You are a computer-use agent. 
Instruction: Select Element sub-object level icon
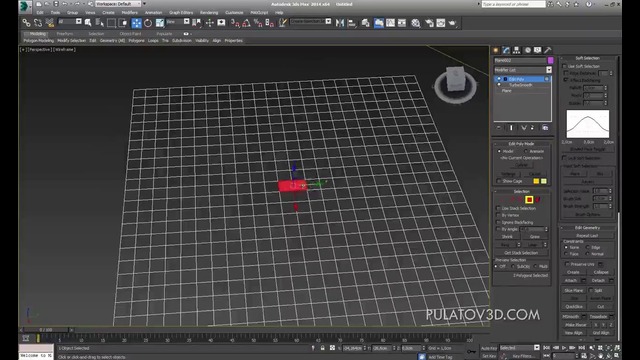(538, 200)
